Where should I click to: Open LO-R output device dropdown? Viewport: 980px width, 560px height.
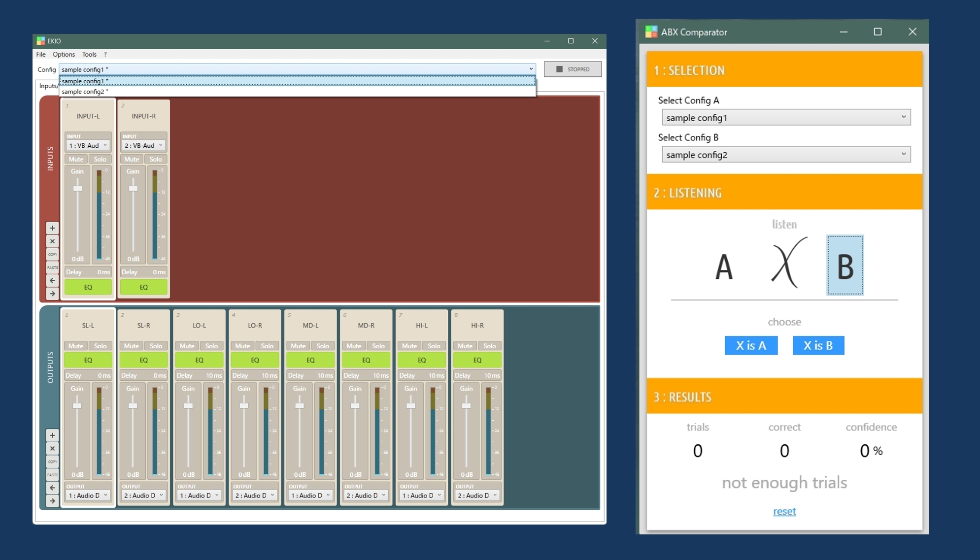coord(255,495)
